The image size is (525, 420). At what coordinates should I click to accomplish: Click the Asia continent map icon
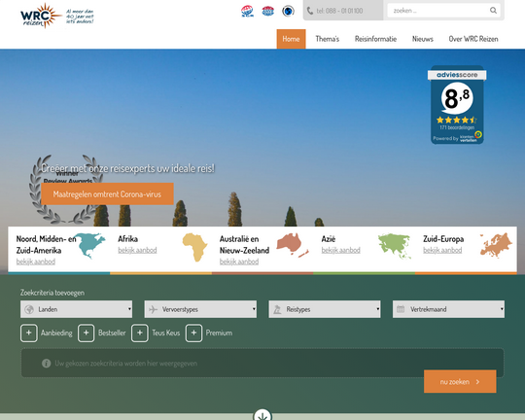coord(395,247)
